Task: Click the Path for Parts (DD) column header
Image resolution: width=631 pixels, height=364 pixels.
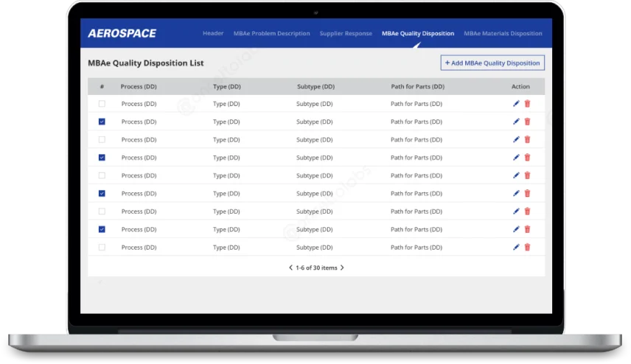Action: click(x=417, y=87)
